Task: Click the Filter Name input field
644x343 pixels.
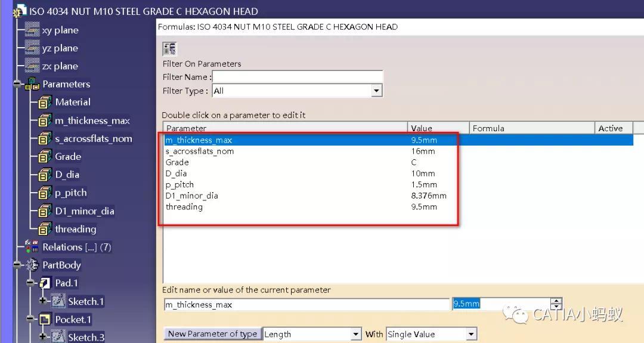Action: coord(298,77)
